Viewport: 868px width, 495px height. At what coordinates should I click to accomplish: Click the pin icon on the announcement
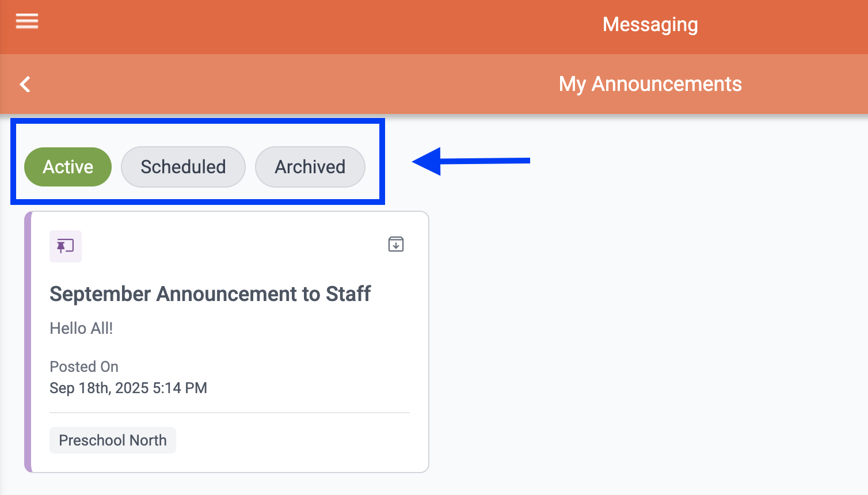click(x=66, y=246)
